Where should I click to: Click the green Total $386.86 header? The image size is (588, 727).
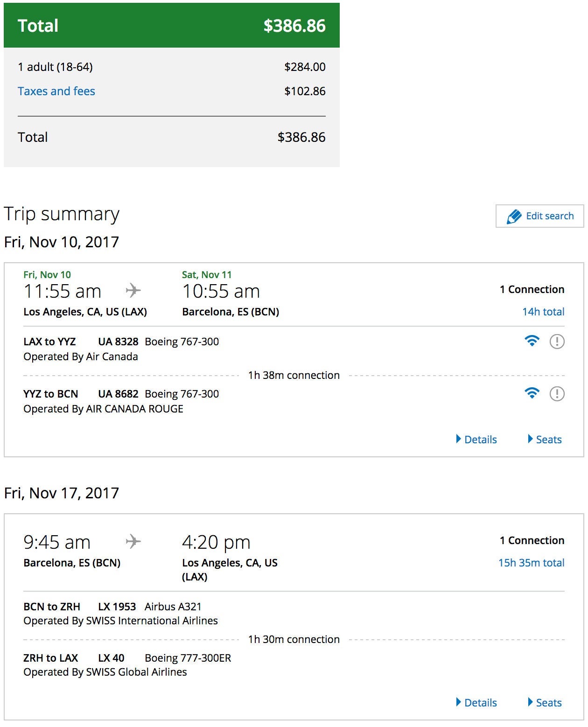[171, 26]
